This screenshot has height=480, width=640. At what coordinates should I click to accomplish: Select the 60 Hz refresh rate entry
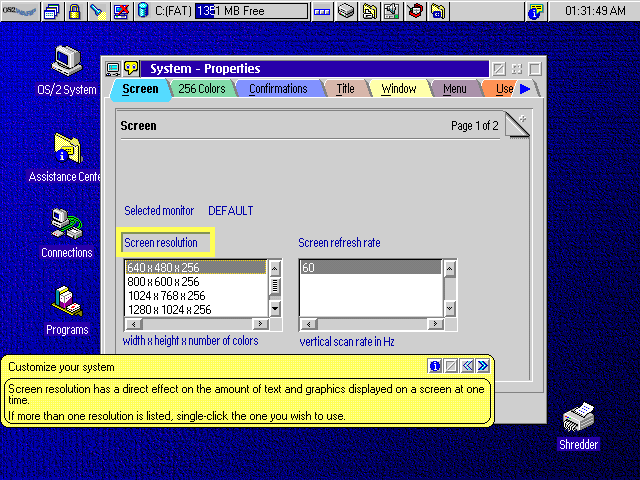point(371,267)
